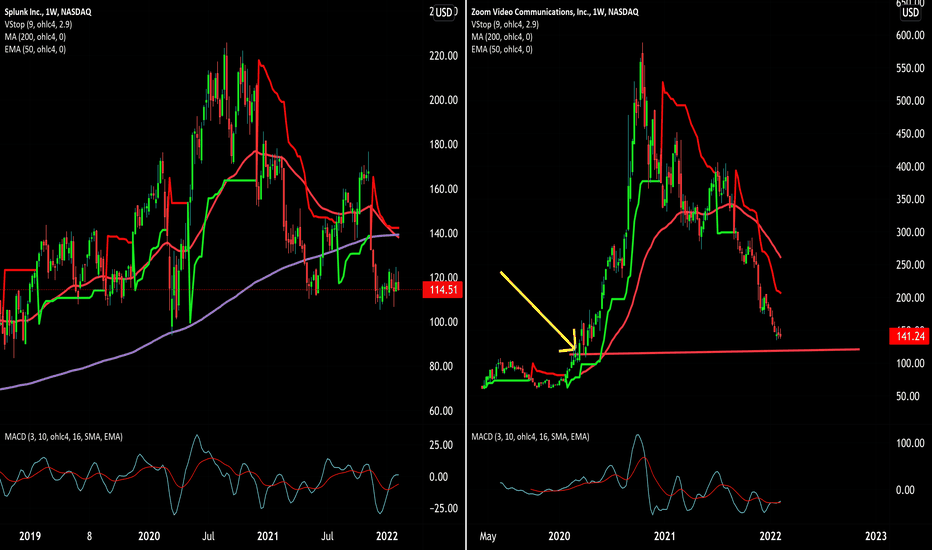Click 550.00 on the Zoom price axis
Screen dimensions: 932x550
click(910, 68)
